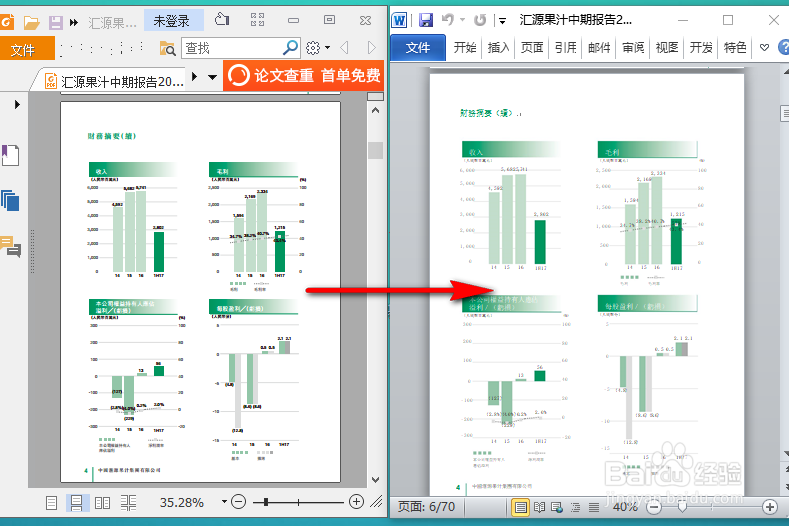Click the Foxit Reader logo icon
Screen dimensions: 789x526
(7, 22)
